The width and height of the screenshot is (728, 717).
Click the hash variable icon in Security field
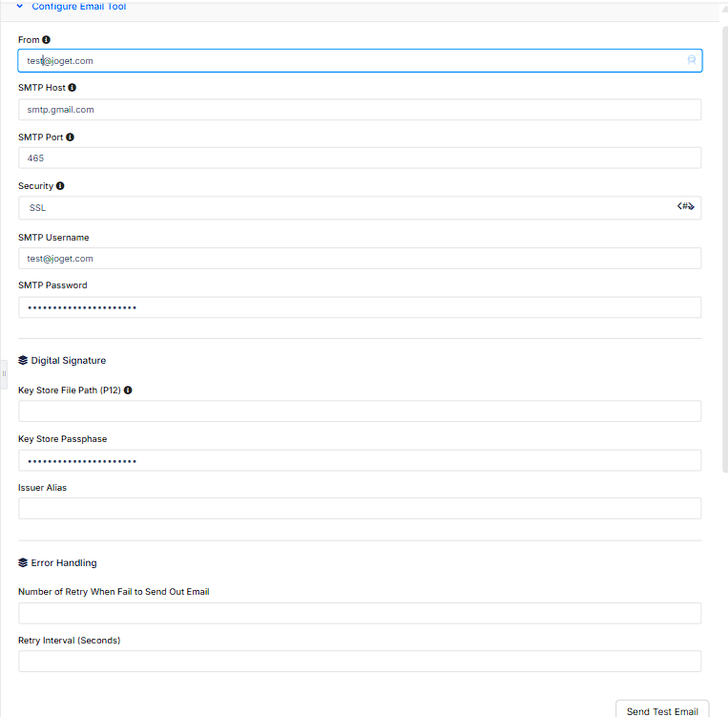(685, 206)
